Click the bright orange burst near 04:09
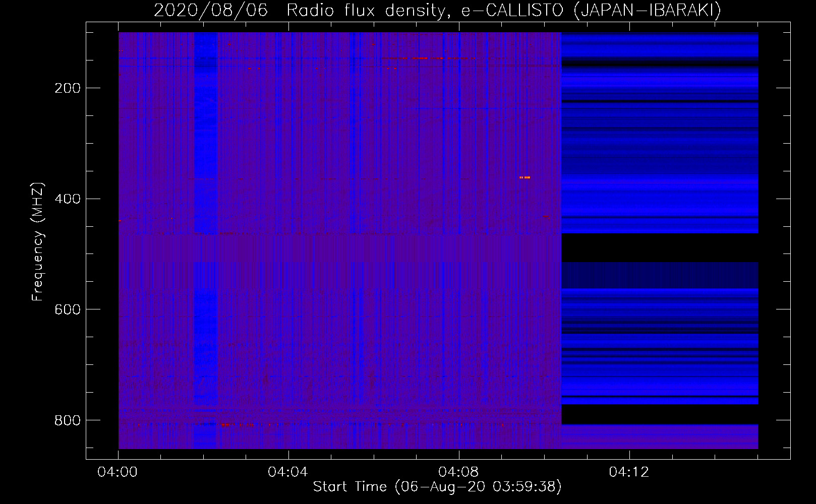 pos(524,177)
